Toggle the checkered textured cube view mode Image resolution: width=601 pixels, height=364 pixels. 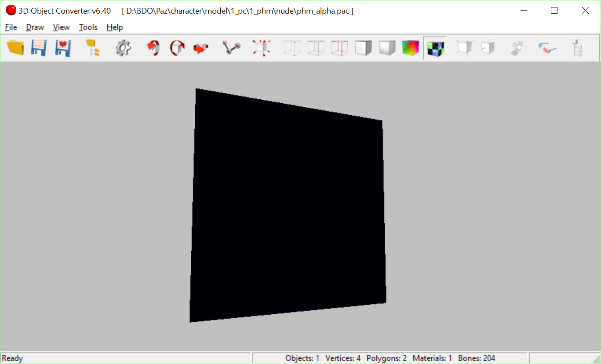point(435,47)
